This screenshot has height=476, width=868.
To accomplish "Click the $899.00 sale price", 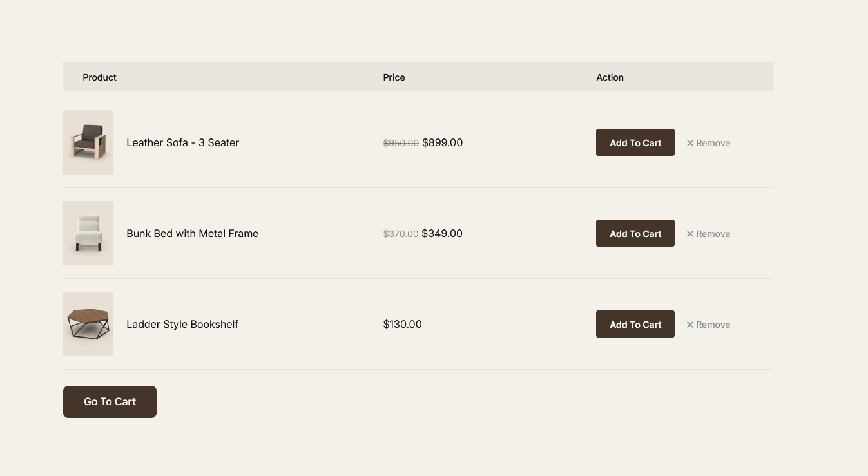I will pos(442,142).
